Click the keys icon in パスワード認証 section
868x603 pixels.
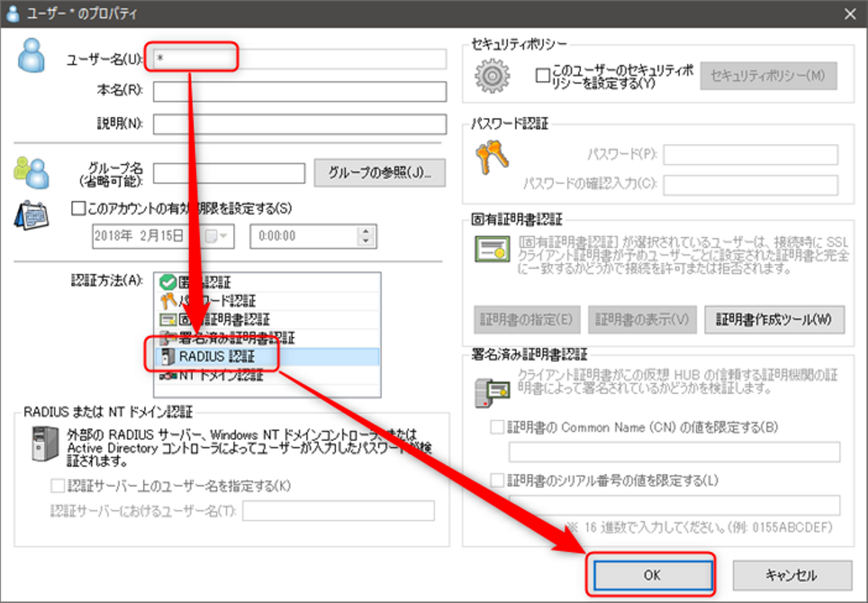tap(492, 157)
